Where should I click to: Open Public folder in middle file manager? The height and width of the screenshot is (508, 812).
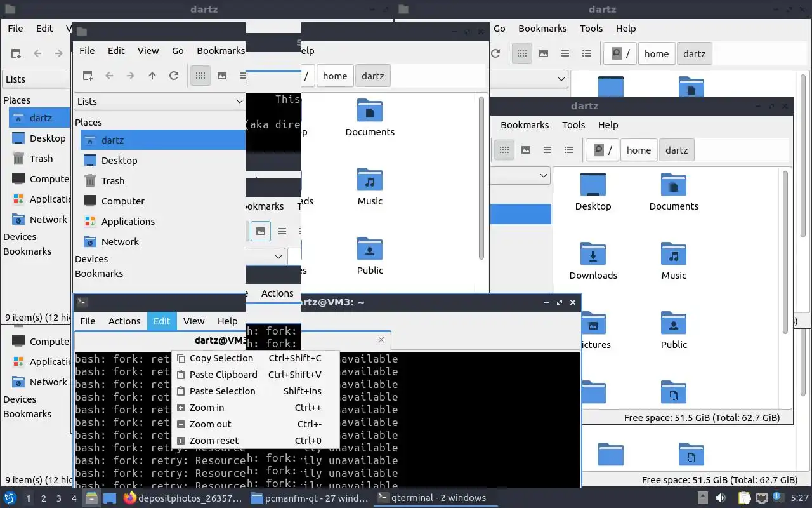(x=370, y=256)
